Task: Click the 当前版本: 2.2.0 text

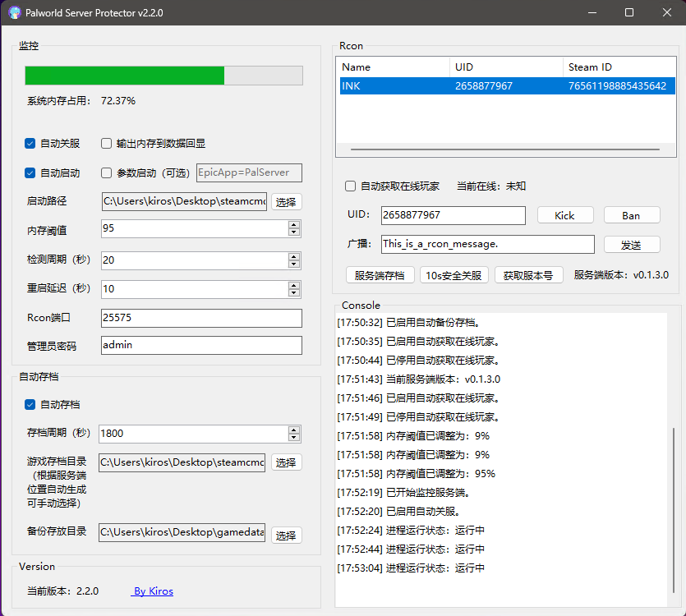Action: 62,591
